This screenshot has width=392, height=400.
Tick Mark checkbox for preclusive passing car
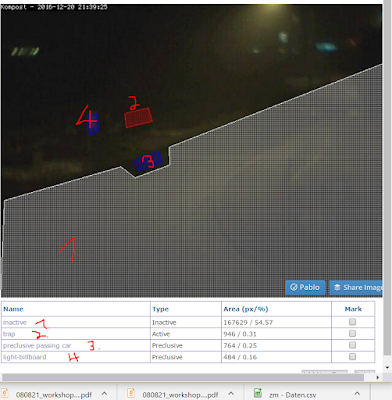click(352, 345)
